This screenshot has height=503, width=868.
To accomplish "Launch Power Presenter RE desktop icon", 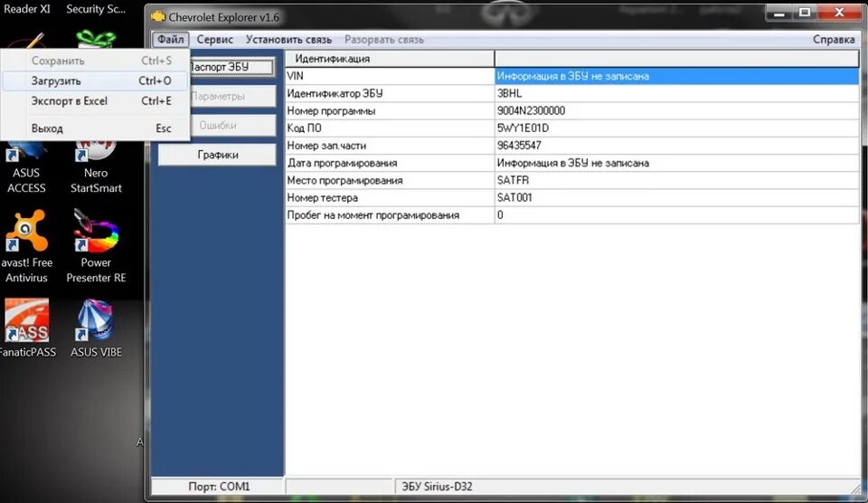I will [x=96, y=246].
